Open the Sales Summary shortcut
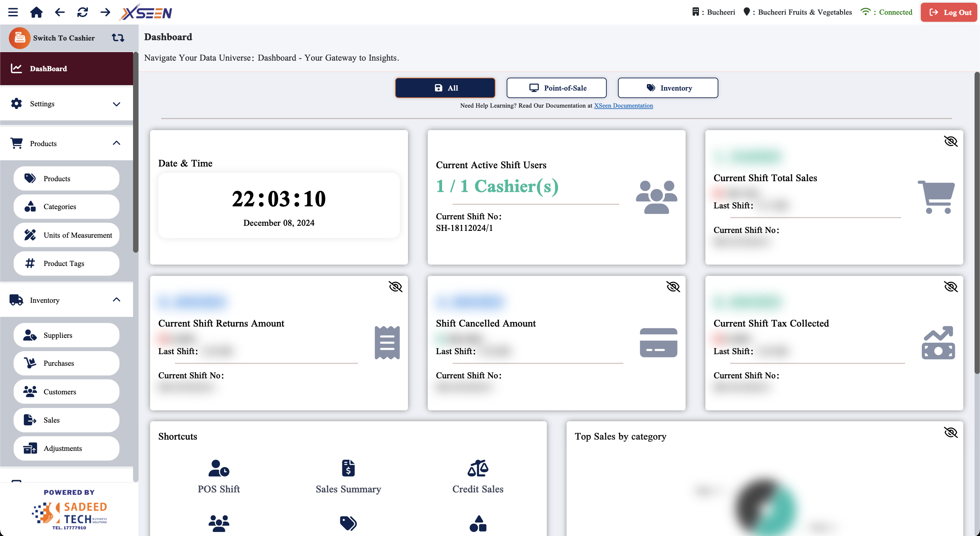This screenshot has width=980, height=536. click(348, 476)
